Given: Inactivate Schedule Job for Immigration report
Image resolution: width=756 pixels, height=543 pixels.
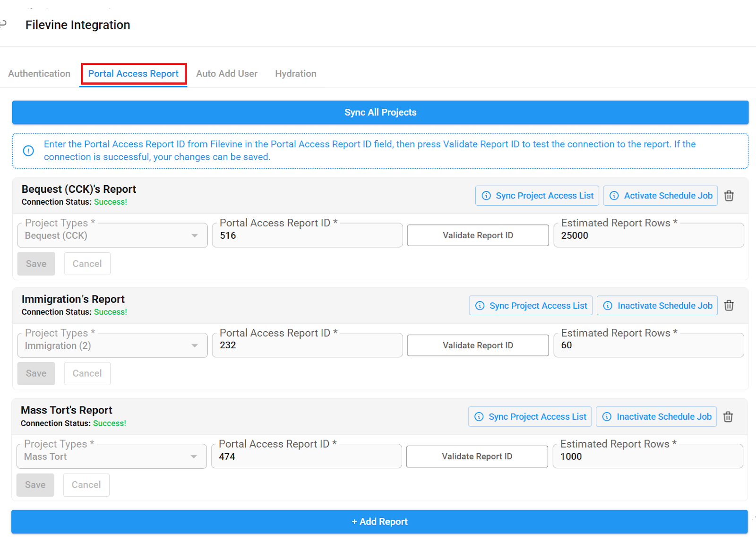Looking at the screenshot, I should tap(658, 305).
